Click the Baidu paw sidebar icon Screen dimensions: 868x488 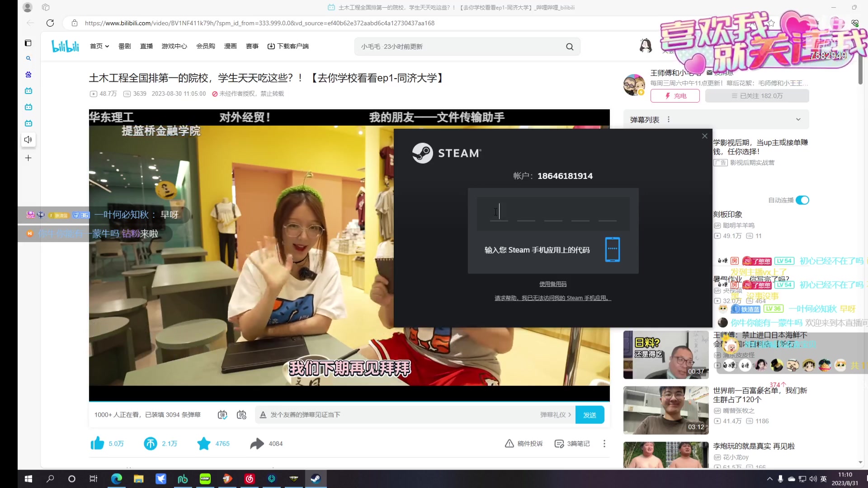[x=28, y=75]
